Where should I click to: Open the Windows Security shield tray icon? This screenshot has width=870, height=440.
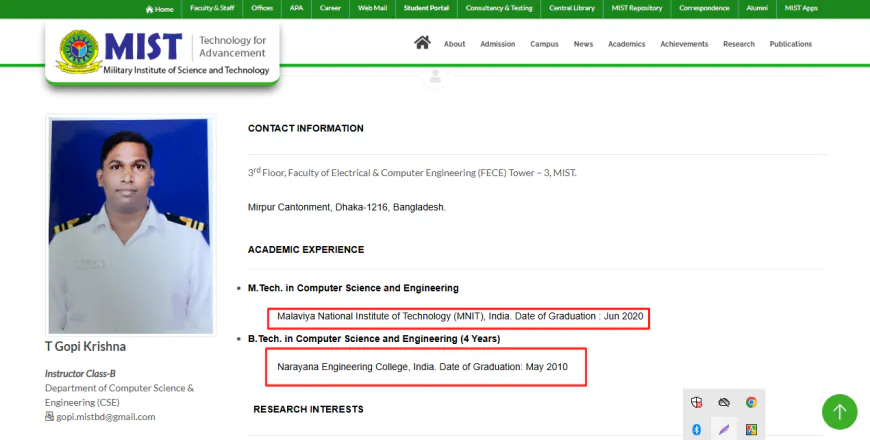(696, 402)
